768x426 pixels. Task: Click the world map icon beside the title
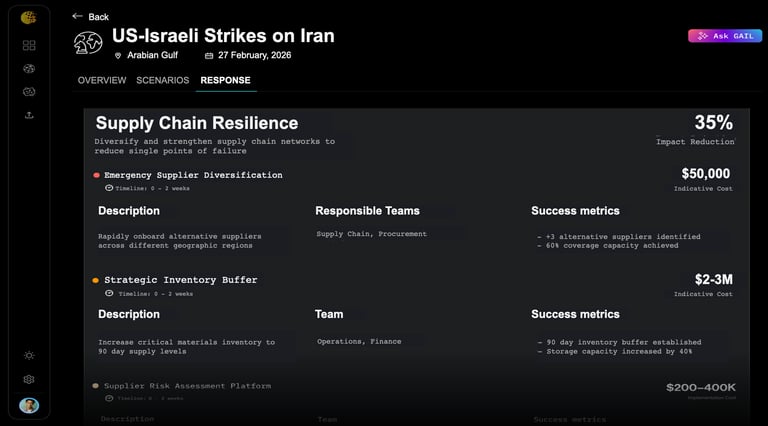tap(88, 44)
